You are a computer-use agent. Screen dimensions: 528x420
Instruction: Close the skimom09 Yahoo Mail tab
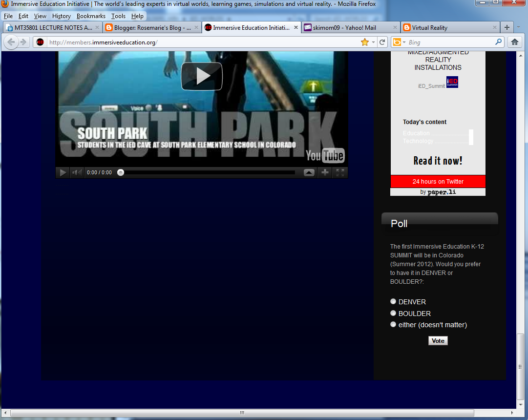[x=395, y=27]
